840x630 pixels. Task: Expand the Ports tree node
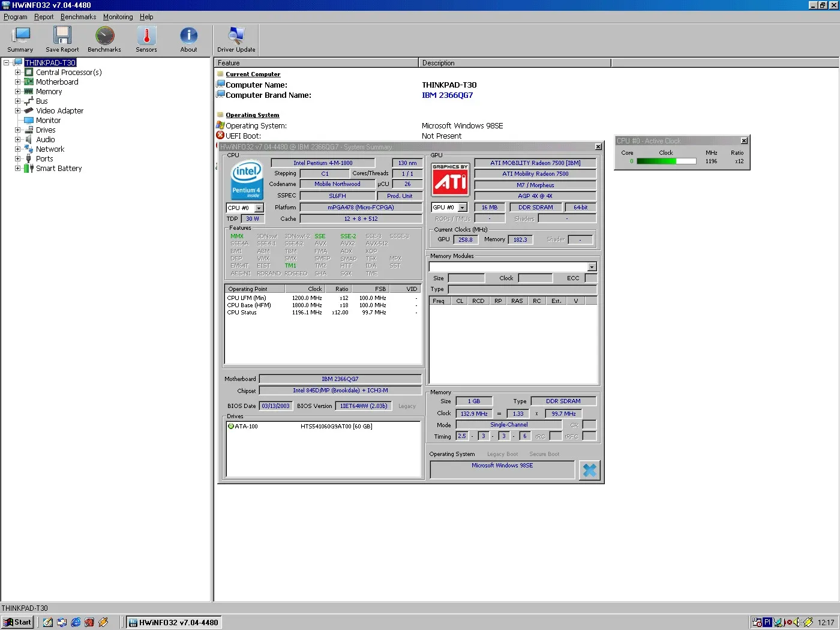point(17,158)
